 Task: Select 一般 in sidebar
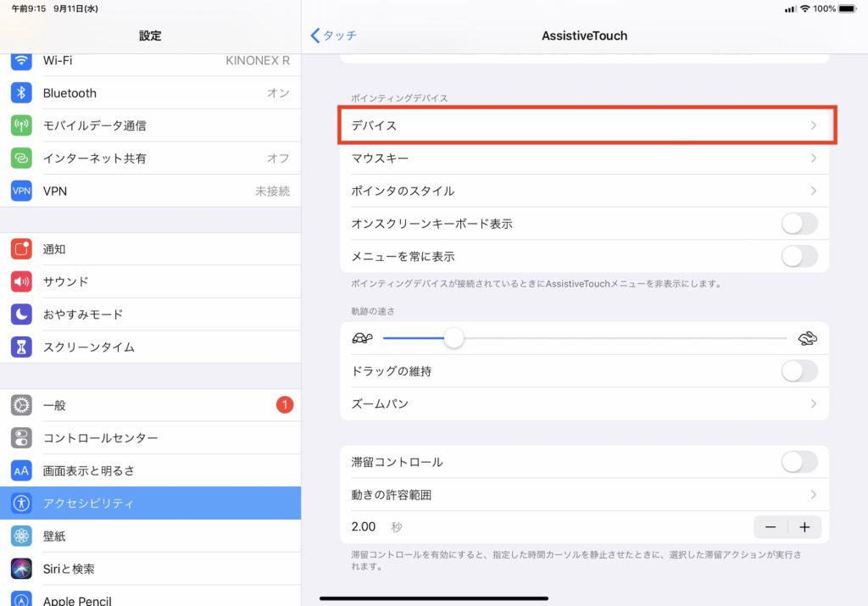151,405
